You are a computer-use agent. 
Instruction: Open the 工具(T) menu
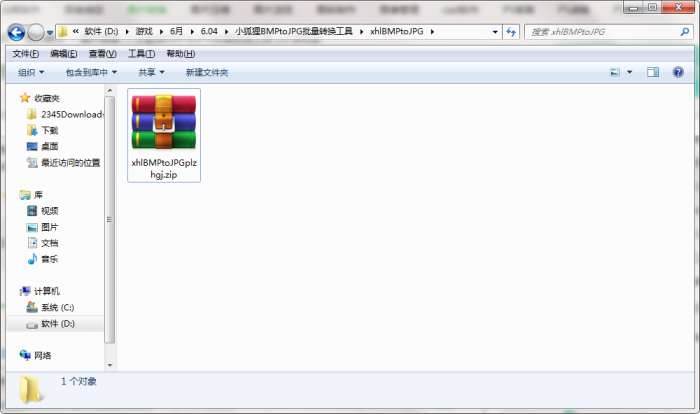(142, 54)
